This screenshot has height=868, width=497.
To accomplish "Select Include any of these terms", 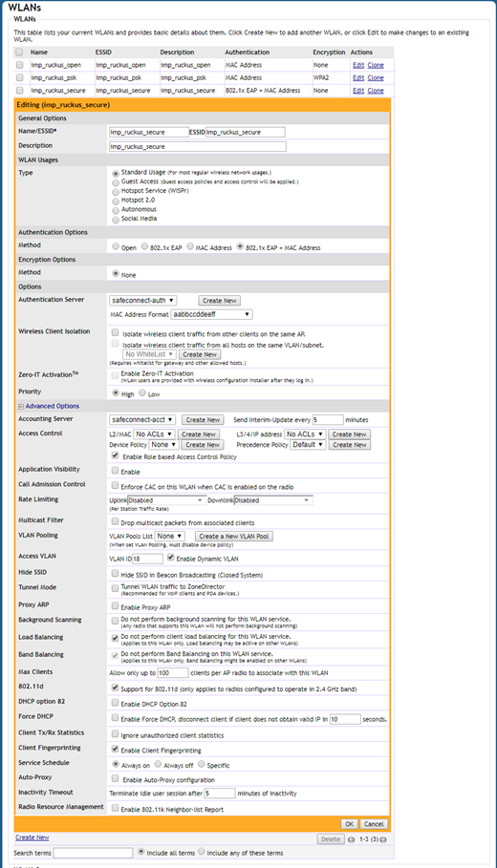I will point(201,852).
